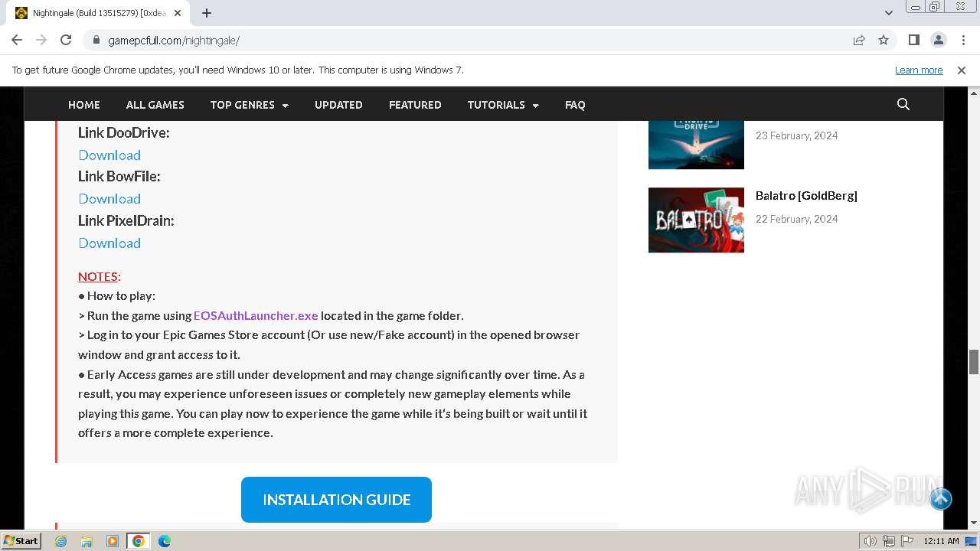The height and width of the screenshot is (551, 980).
Task: Open the INSTALLATION GUIDE button
Action: tap(336, 500)
